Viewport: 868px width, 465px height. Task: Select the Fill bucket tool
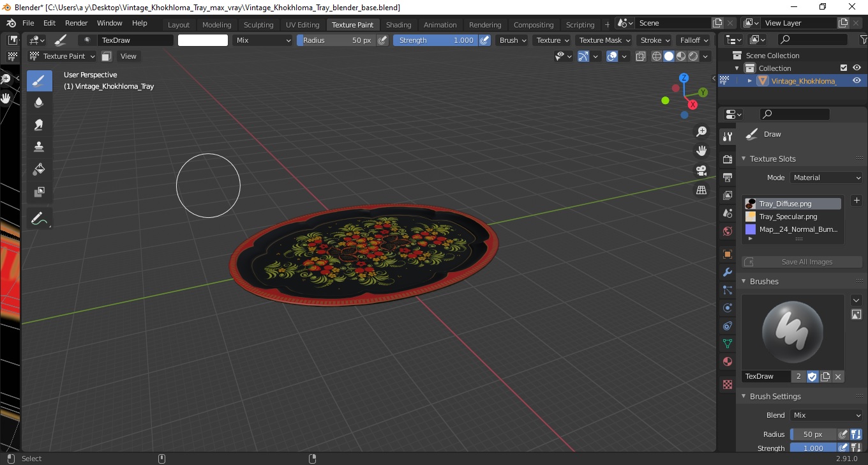40,169
